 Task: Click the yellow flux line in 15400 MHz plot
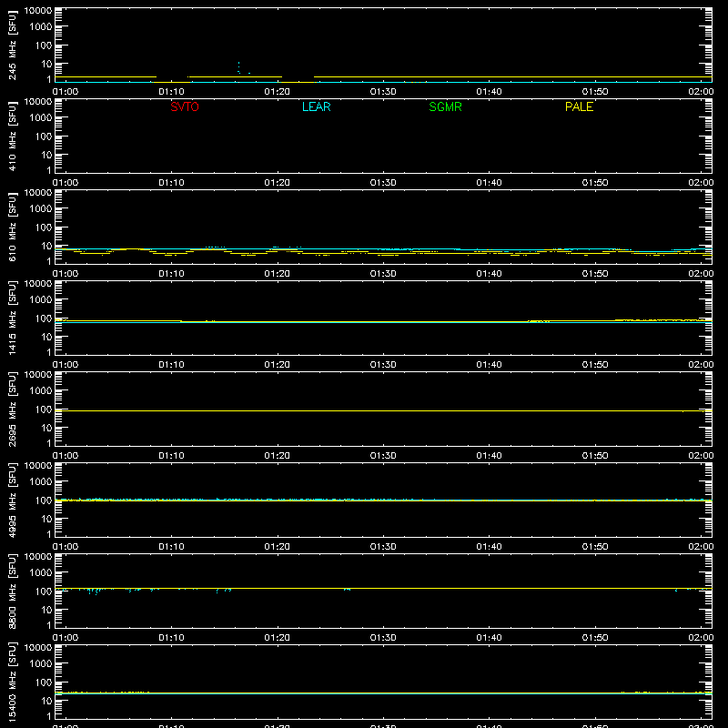point(383,693)
